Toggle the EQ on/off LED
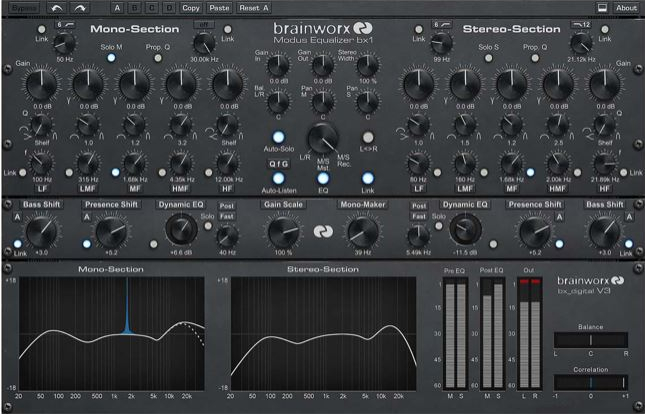 click(x=323, y=178)
